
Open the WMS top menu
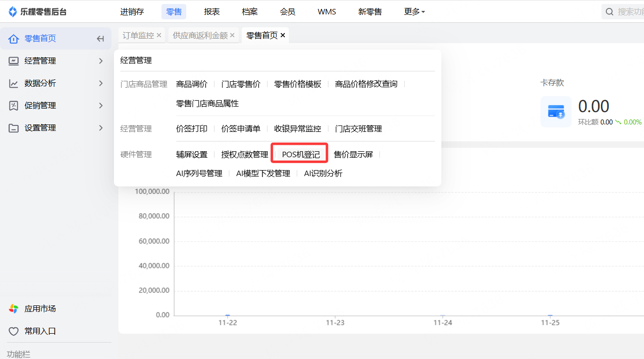coord(327,11)
